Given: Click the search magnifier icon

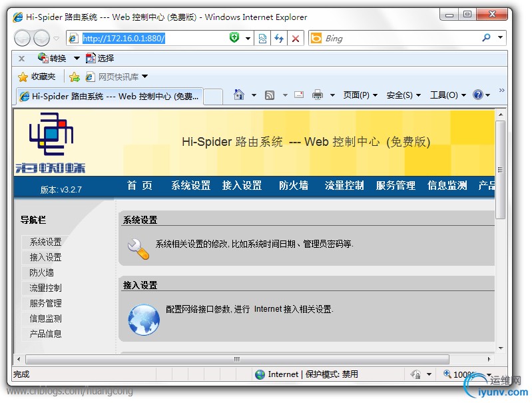Looking at the screenshot, I should click(486, 38).
